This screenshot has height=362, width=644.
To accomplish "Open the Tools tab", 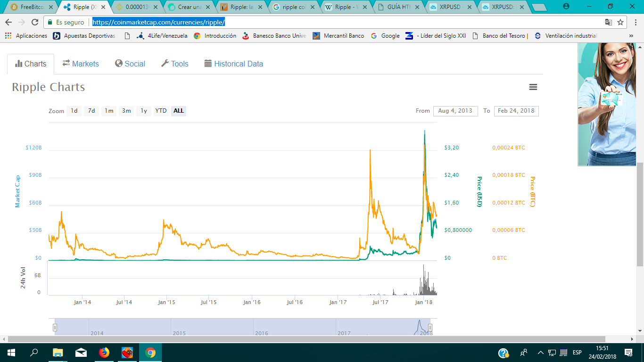I will click(174, 64).
